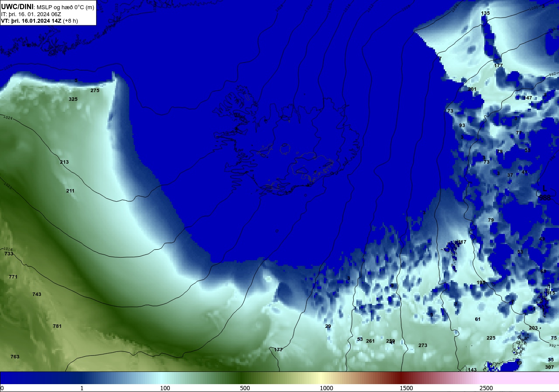Select the map value 93
The width and height of the screenshot is (559, 392).
[x=462, y=125]
